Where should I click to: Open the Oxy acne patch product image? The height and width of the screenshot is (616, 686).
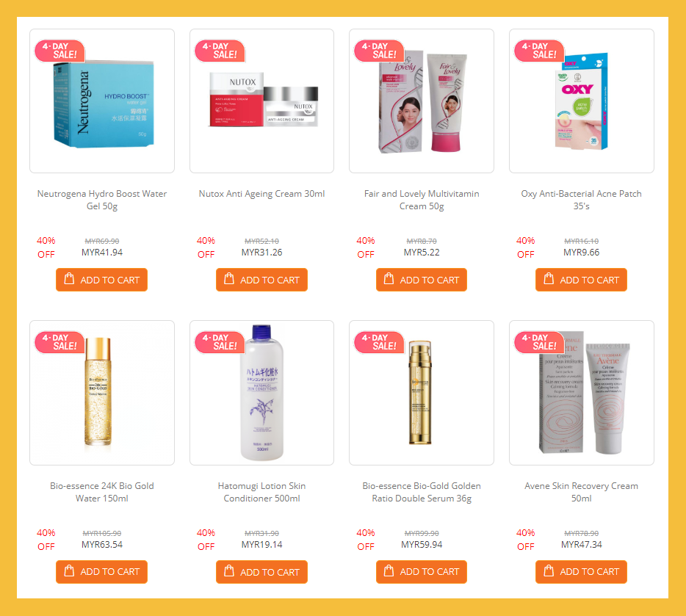click(x=582, y=101)
